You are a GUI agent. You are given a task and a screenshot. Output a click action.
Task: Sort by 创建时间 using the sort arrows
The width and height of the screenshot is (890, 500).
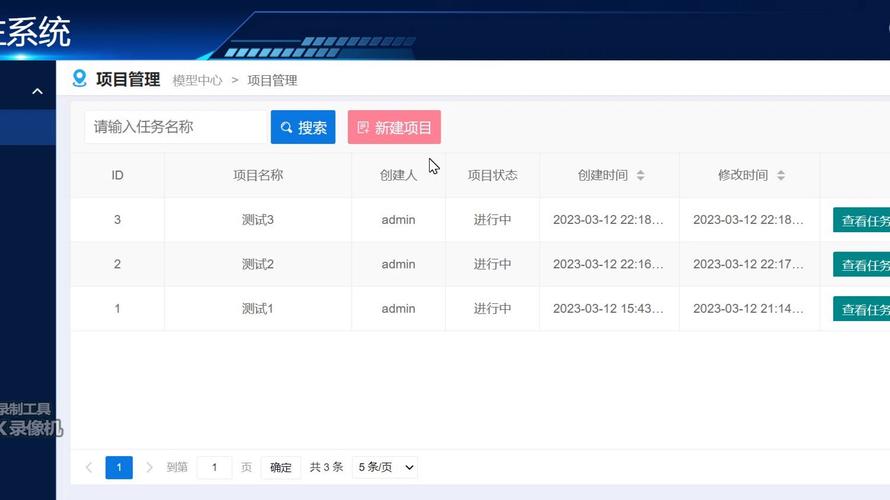coord(640,175)
